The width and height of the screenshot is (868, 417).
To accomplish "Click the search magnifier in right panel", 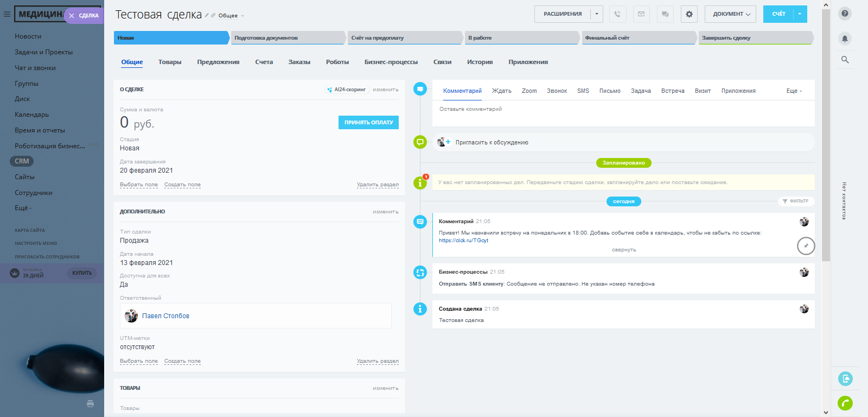I will click(845, 60).
